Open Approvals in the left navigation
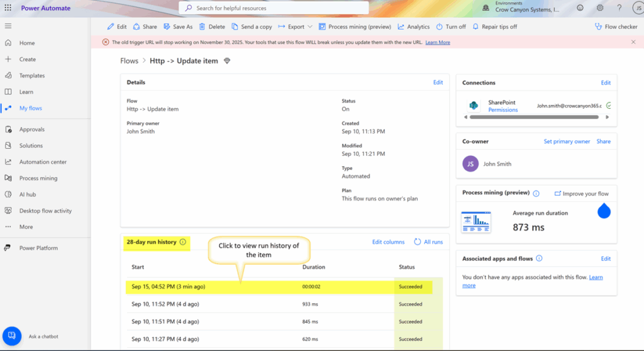Image resolution: width=644 pixels, height=351 pixels. point(31,130)
